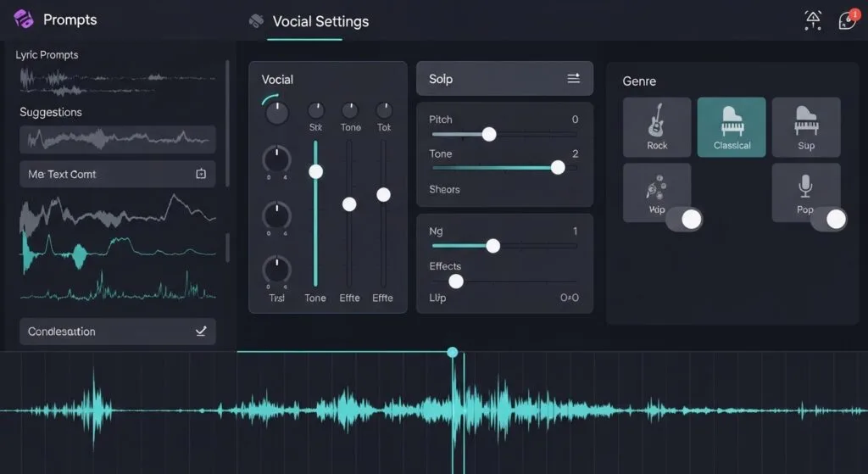
Task: Open notifications icon with red badge
Action: coord(848,20)
